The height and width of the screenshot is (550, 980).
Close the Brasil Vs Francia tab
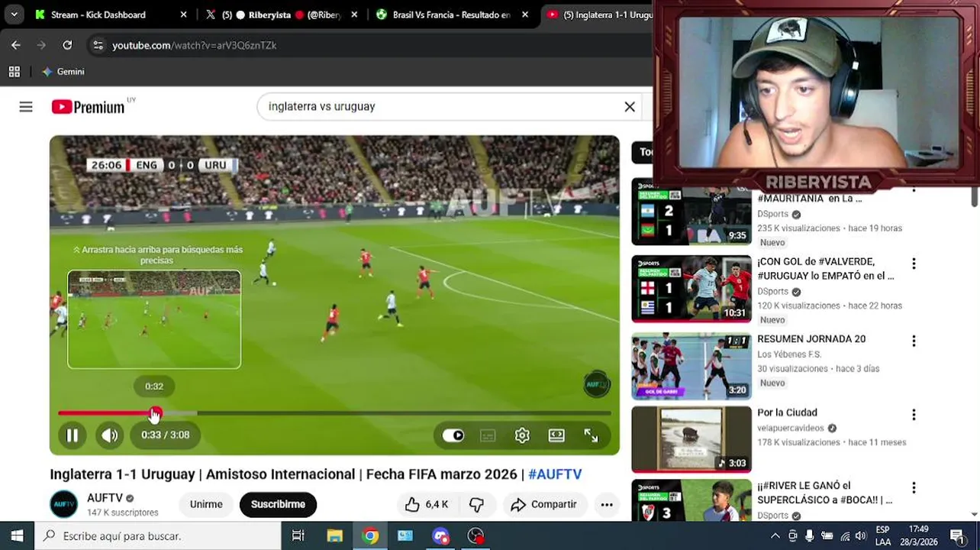525,15
